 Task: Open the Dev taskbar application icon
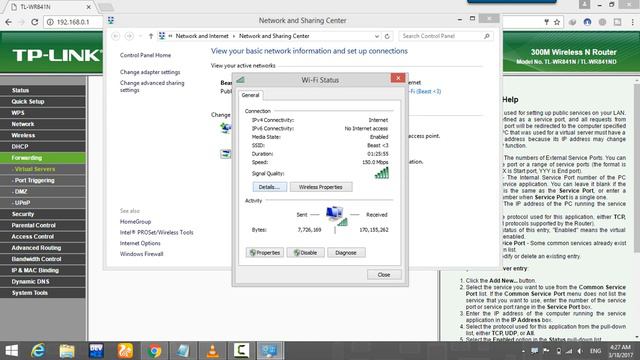96,351
